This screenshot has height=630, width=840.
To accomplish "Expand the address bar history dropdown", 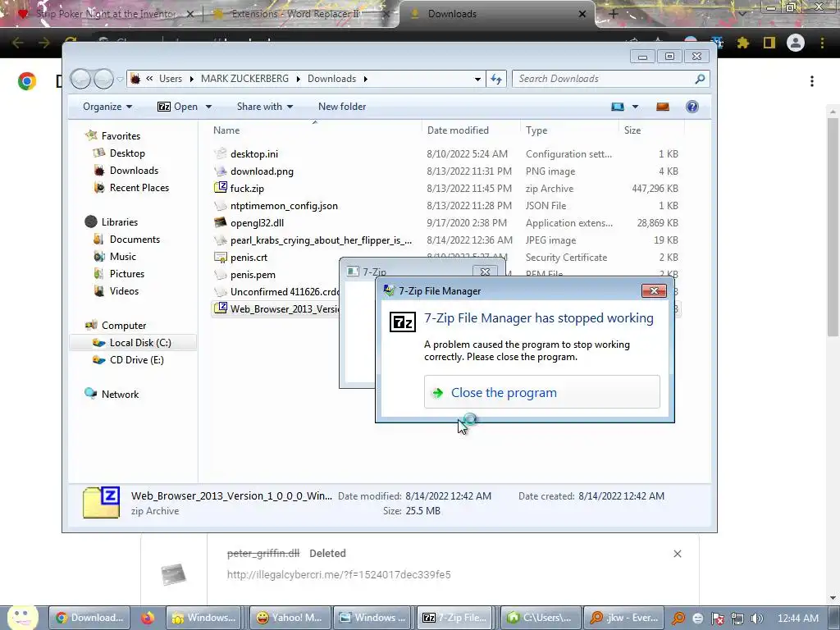I will tap(477, 79).
